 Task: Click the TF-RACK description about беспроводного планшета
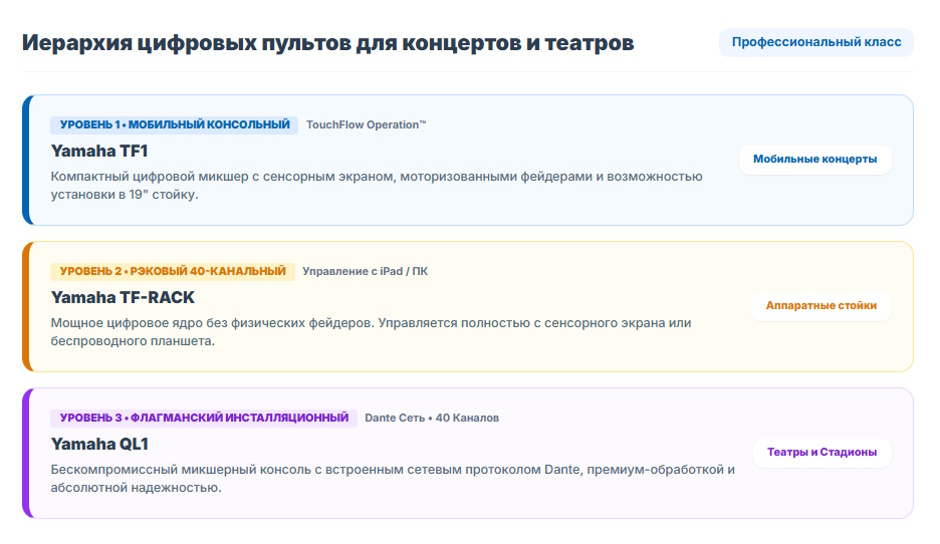pos(370,332)
